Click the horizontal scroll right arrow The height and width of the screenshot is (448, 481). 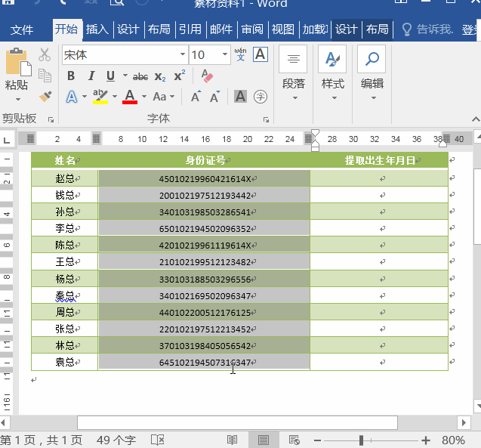(464, 423)
